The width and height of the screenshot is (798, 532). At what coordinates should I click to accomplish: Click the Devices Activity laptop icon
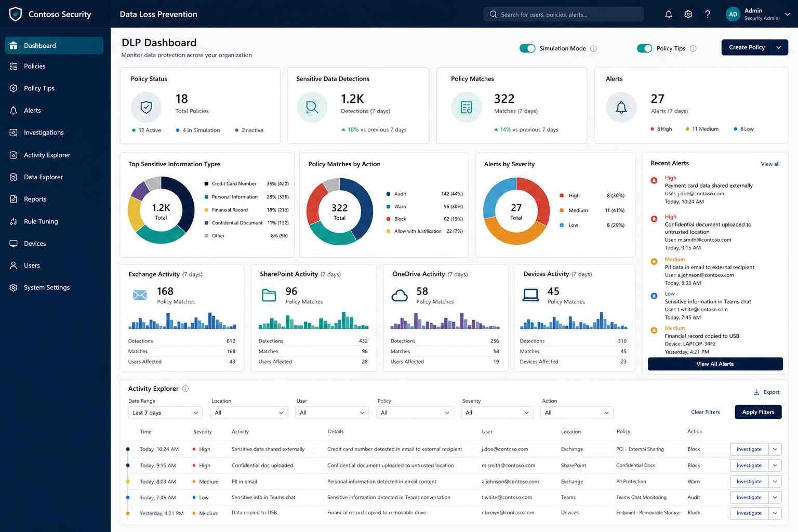[530, 295]
